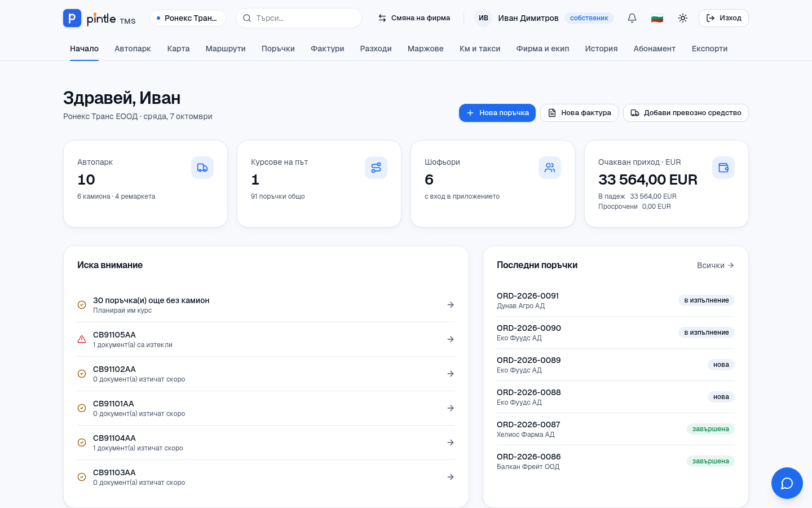Click the truck icon in Автопарк card

point(202,168)
